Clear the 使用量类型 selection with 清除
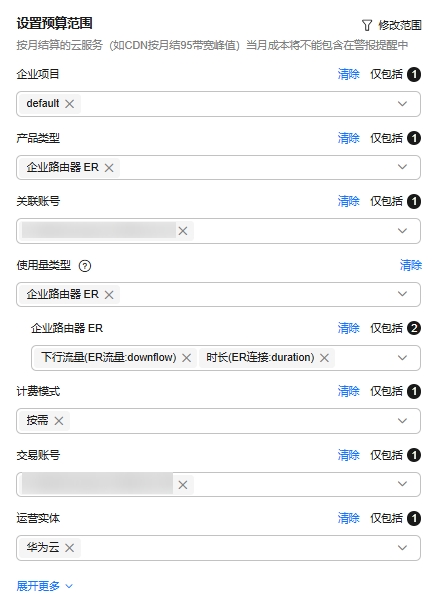This screenshot has height=594, width=447. (x=411, y=265)
